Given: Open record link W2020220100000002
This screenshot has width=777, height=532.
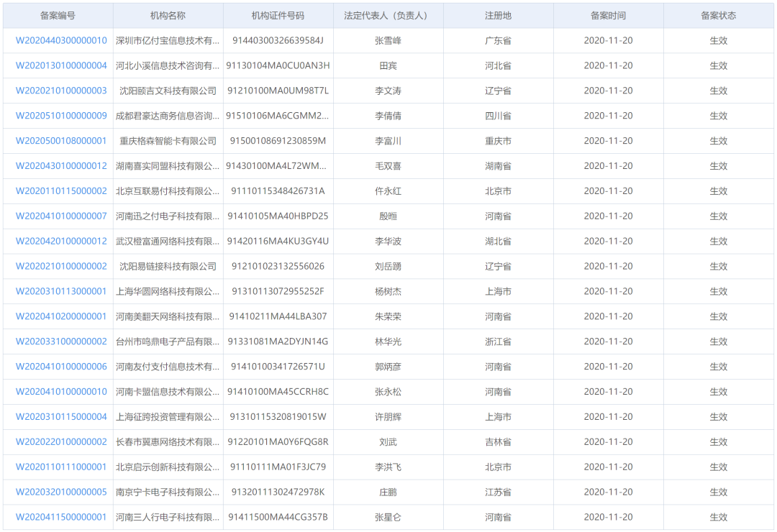Looking at the screenshot, I should (x=61, y=442).
